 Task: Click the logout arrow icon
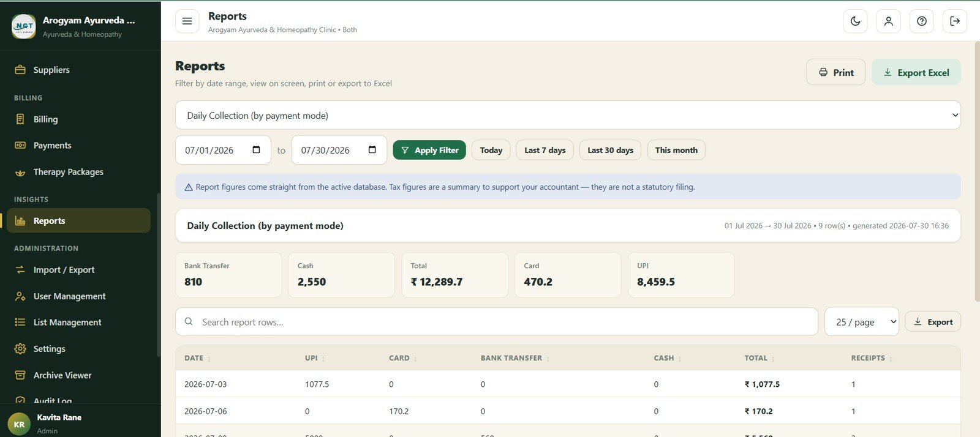954,21
